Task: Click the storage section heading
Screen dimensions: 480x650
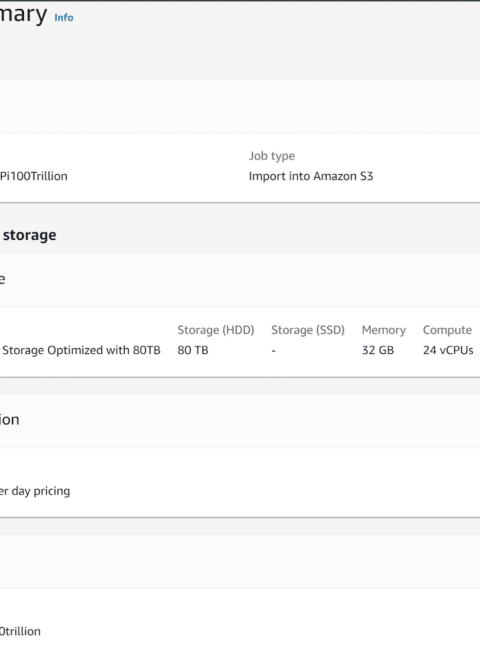Action: (29, 235)
